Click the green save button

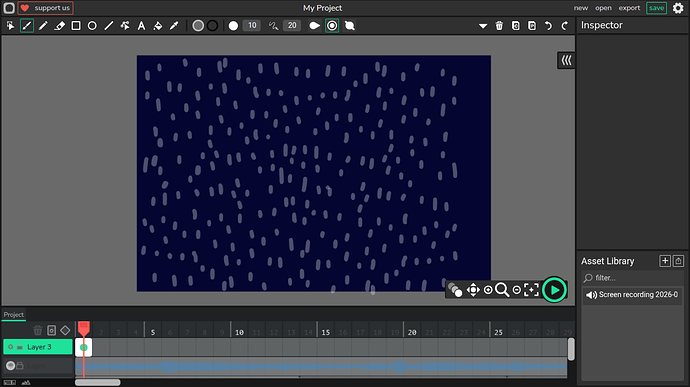[x=656, y=7]
